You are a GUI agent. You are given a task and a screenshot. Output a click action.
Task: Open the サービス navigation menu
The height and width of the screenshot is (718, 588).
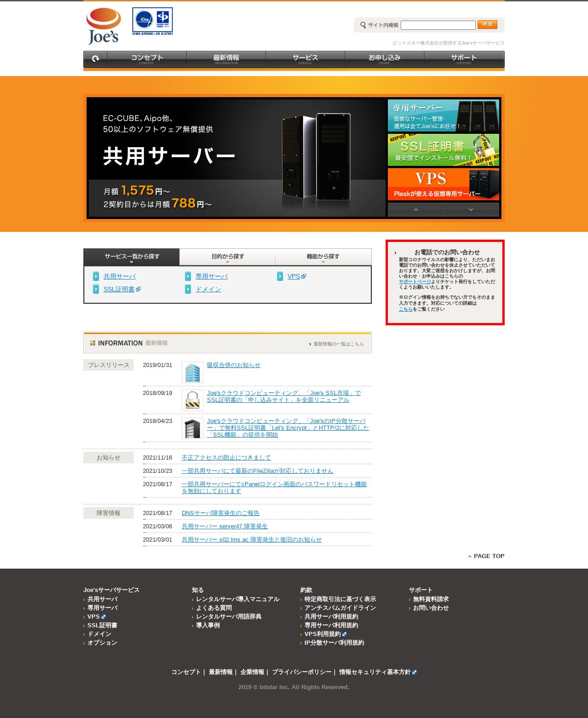click(x=305, y=59)
